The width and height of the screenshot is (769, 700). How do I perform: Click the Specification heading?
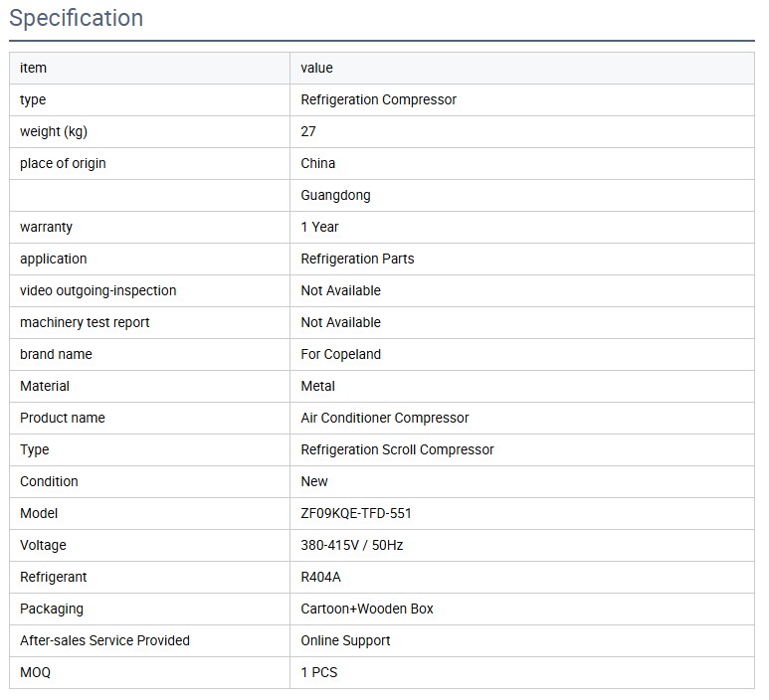77,18
